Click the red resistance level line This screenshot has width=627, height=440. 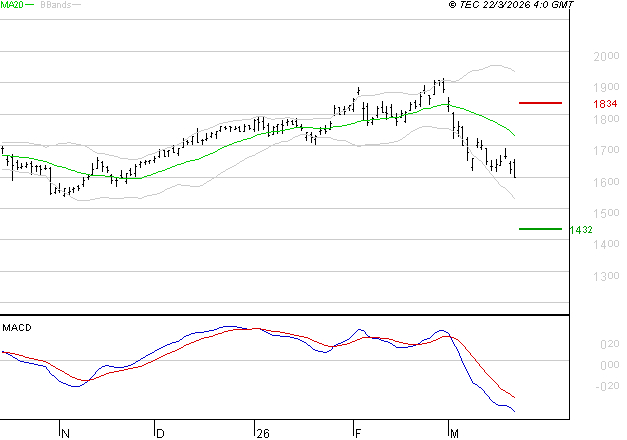(540, 103)
